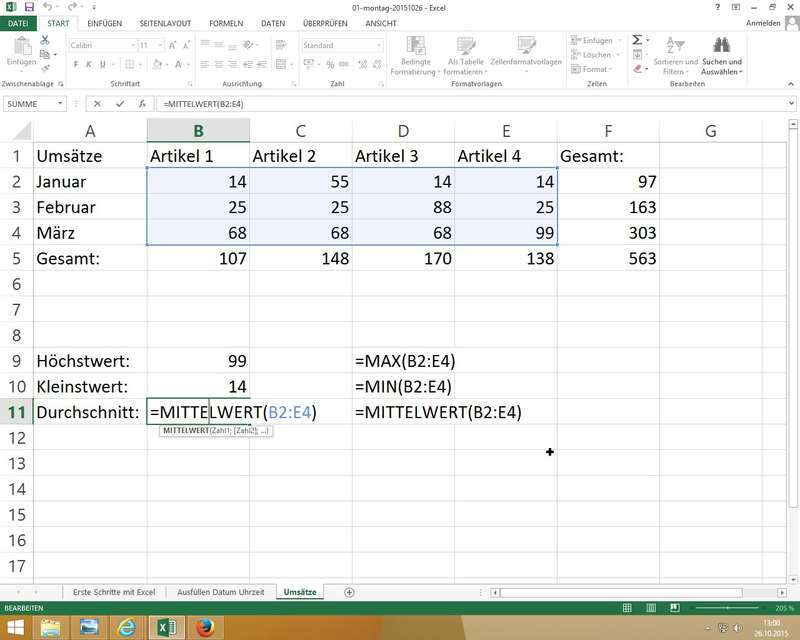800x640 pixels.
Task: Open Suchen und Auswählen binoculars
Action: [x=722, y=45]
